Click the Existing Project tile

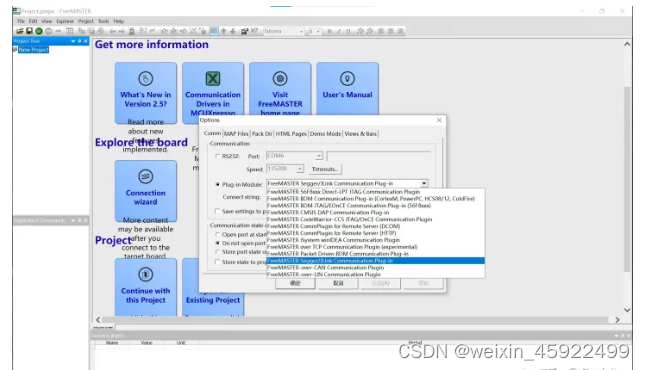(213, 300)
